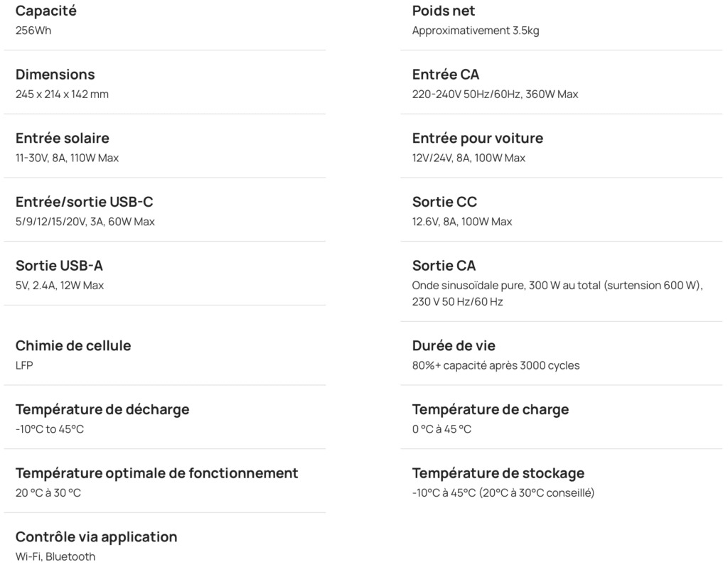Click the 256Wh capacity value

tap(33, 31)
